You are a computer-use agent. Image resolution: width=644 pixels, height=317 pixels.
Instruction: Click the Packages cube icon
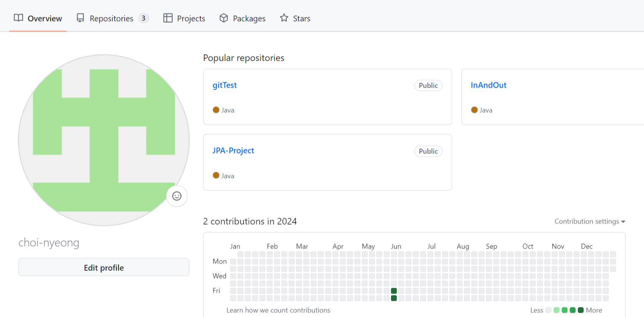(224, 18)
